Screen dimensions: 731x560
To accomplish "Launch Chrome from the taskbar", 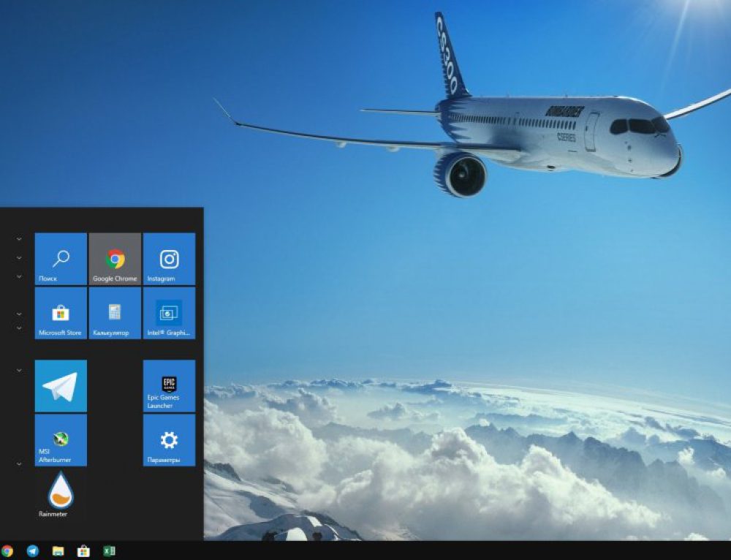I will [x=6, y=550].
